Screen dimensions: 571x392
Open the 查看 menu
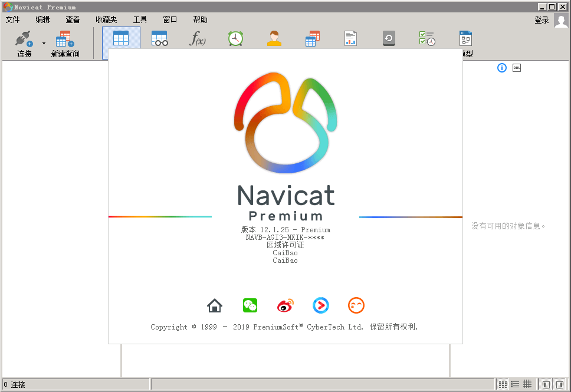pyautogui.click(x=73, y=19)
